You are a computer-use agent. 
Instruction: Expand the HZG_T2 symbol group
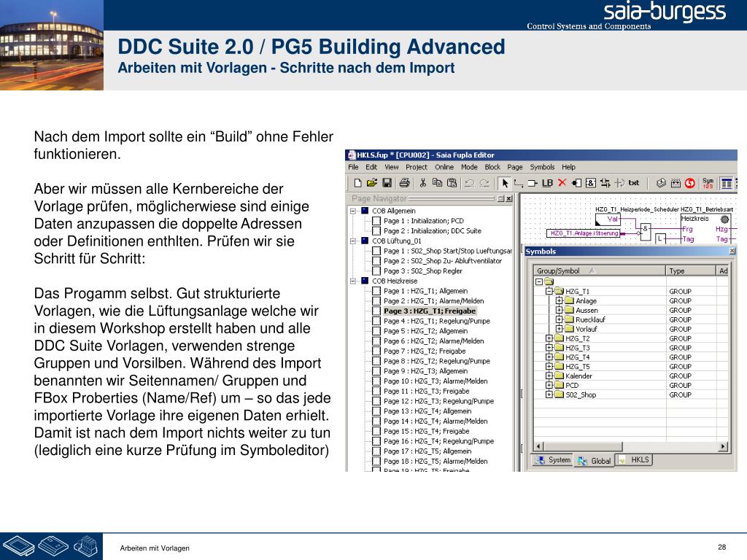pyautogui.click(x=549, y=338)
